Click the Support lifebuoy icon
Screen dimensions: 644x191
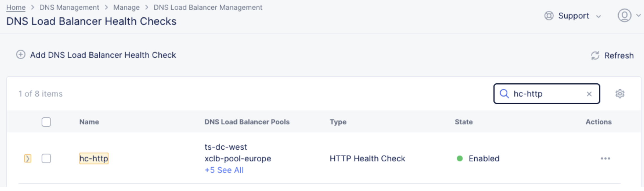[549, 16]
